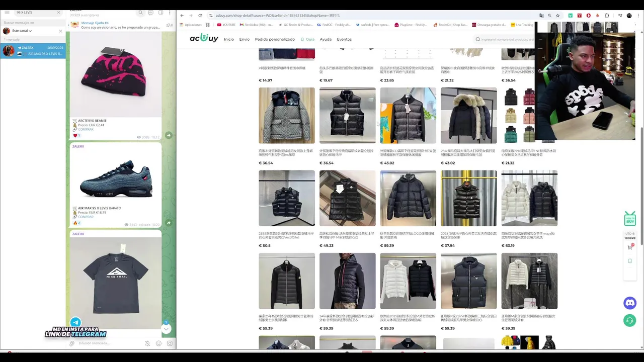Toggle fire reaction on Air Max 95 post
644x362 pixels.
tap(77, 223)
